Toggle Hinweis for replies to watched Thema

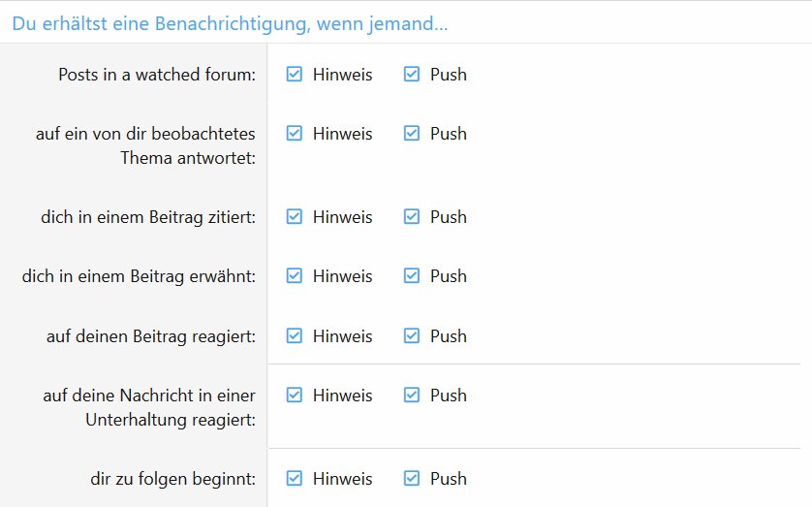(295, 134)
